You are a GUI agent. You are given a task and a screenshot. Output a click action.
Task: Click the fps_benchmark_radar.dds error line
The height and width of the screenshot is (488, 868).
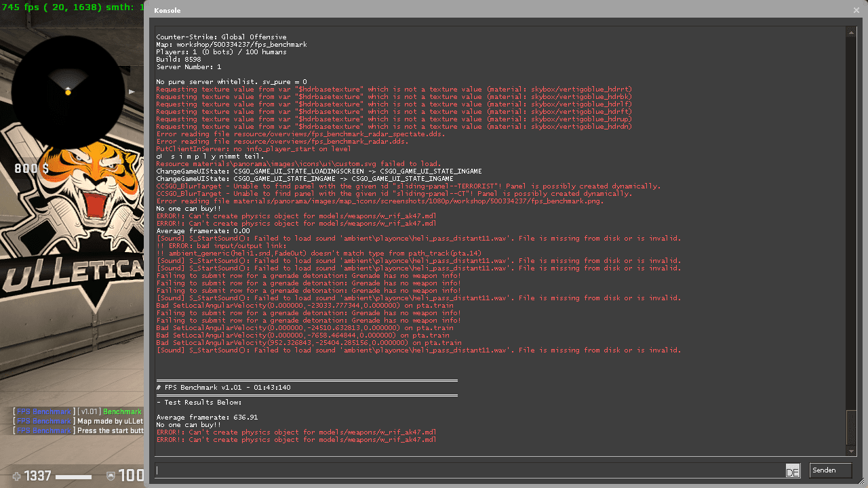coord(282,142)
